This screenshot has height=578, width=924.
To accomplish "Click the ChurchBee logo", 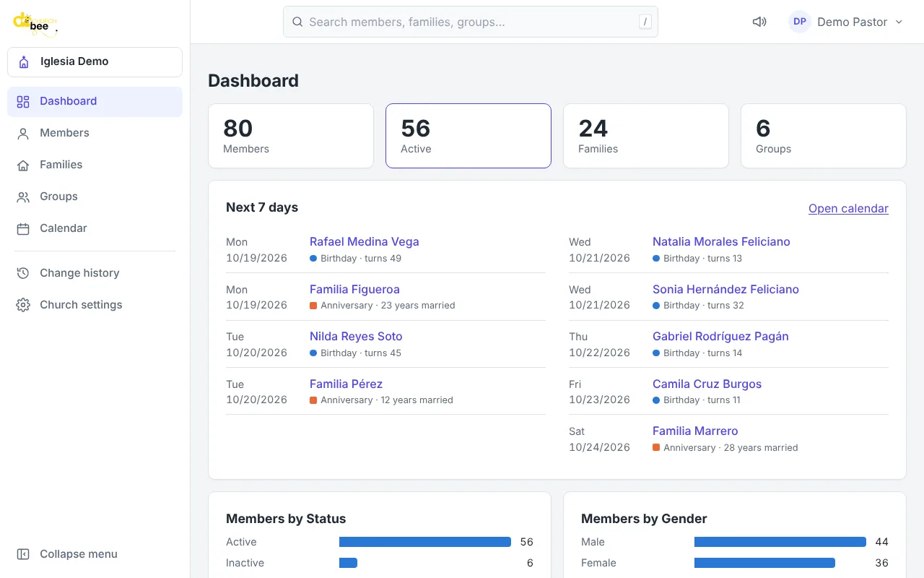I will coord(35,23).
